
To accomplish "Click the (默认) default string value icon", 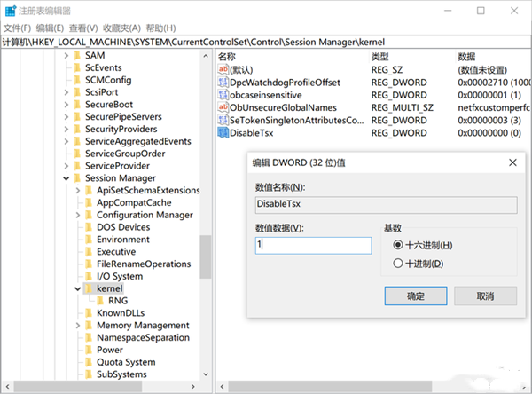I will [223, 69].
